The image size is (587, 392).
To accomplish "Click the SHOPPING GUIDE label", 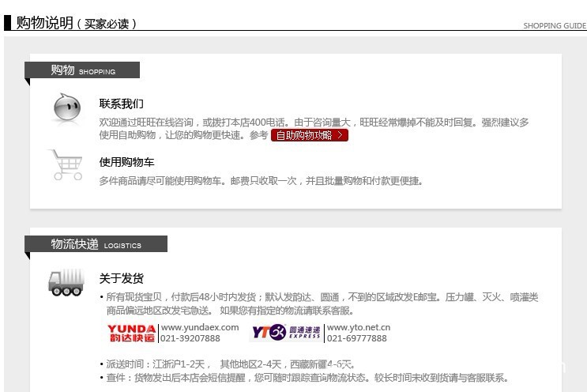I will click(x=555, y=26).
